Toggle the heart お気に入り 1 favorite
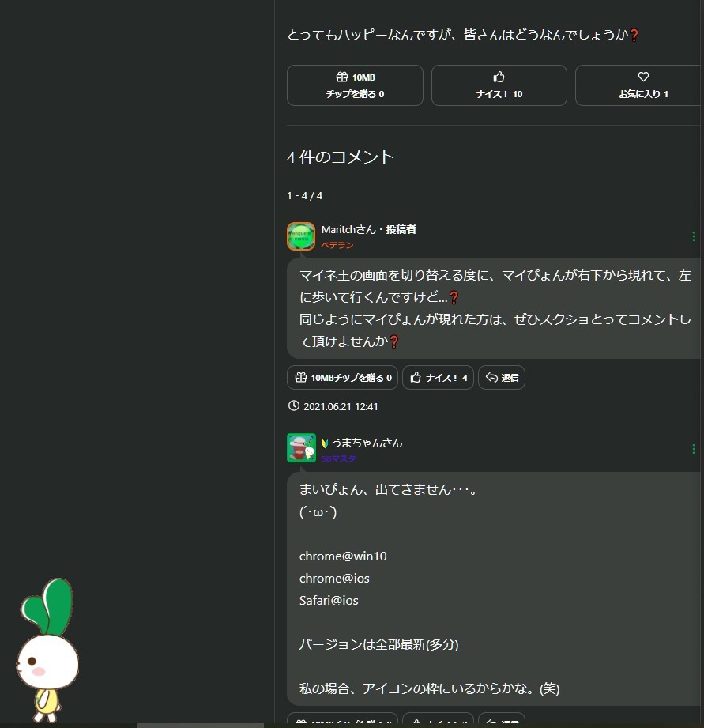 point(642,85)
